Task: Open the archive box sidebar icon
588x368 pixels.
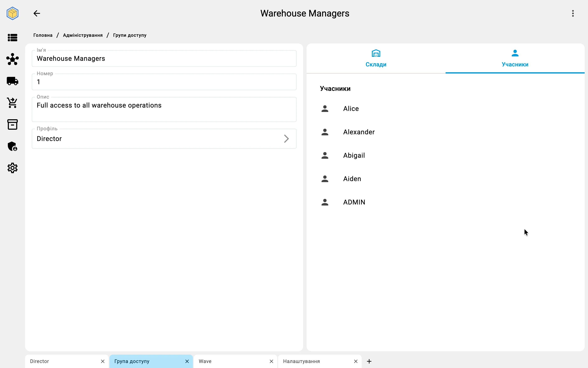Action: [x=12, y=124]
